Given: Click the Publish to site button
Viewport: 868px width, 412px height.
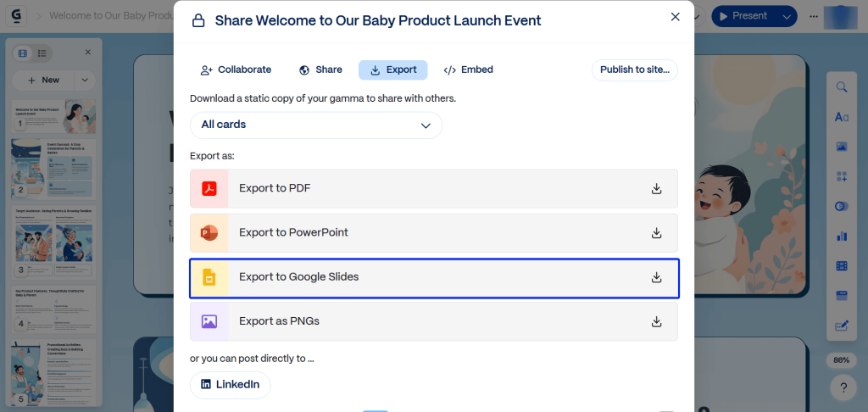Looking at the screenshot, I should pyautogui.click(x=634, y=70).
